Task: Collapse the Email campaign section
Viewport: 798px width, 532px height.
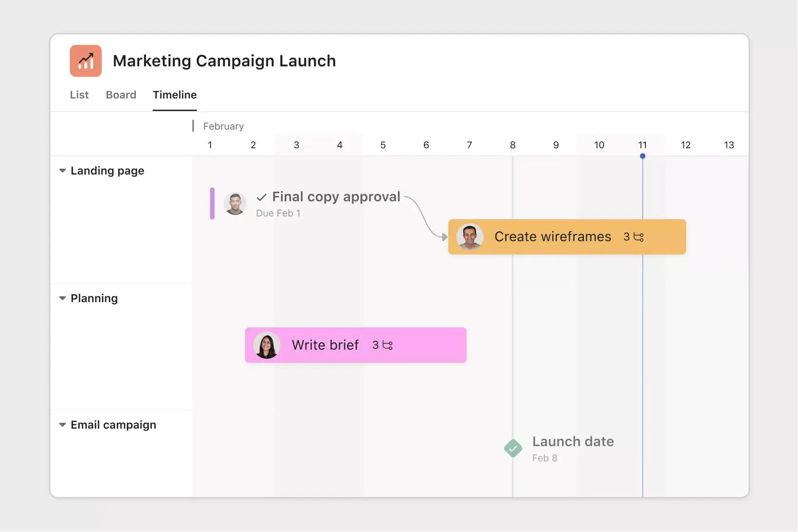Action: pos(62,425)
